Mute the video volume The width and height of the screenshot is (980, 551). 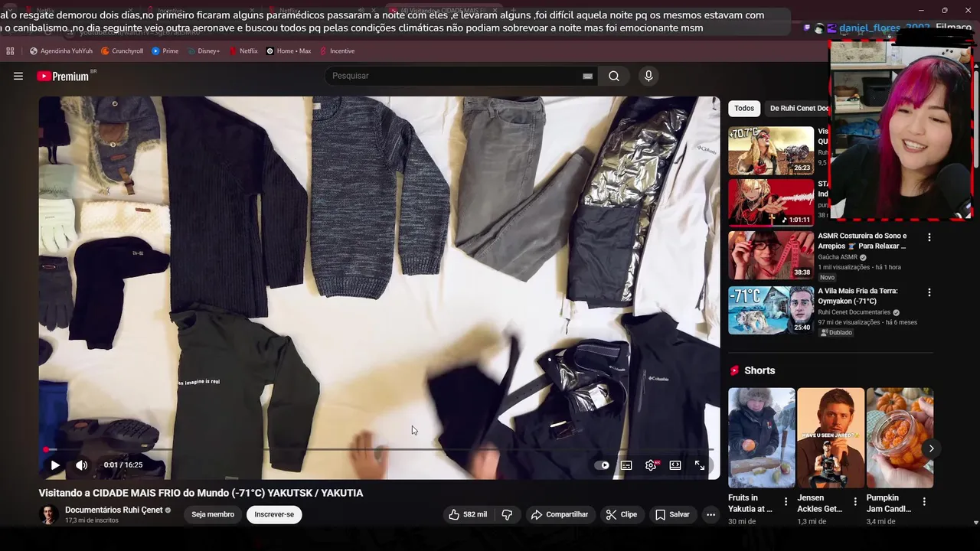[81, 465]
